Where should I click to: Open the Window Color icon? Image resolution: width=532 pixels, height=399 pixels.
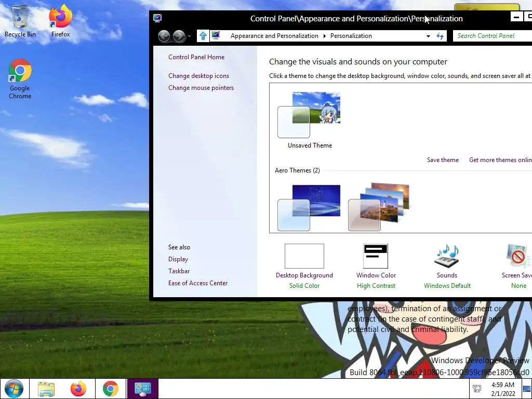pos(376,256)
